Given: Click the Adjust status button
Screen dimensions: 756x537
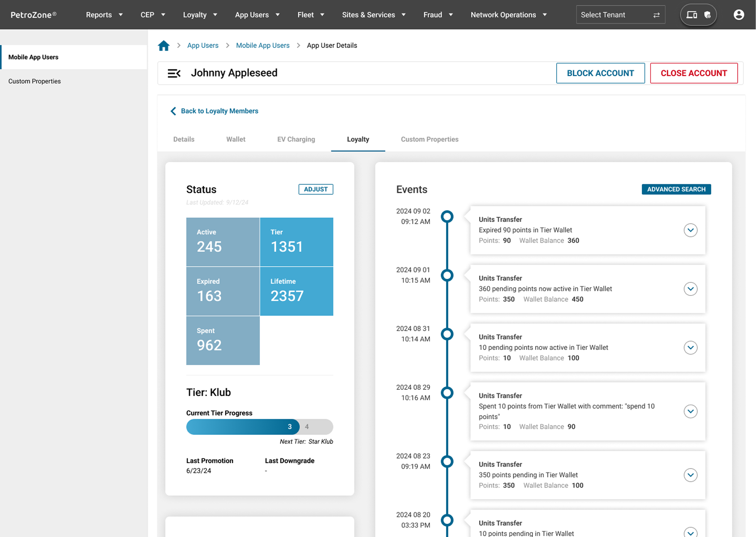Looking at the screenshot, I should (x=316, y=189).
